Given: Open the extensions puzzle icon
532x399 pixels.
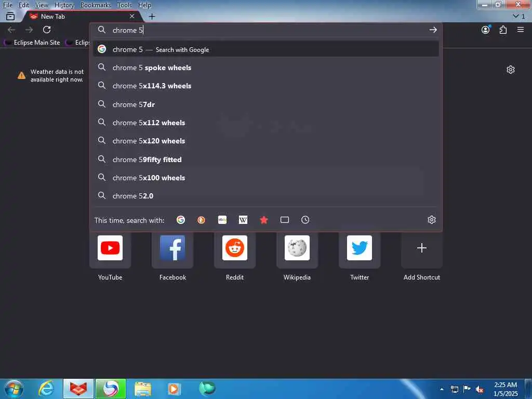Looking at the screenshot, I should click(503, 30).
